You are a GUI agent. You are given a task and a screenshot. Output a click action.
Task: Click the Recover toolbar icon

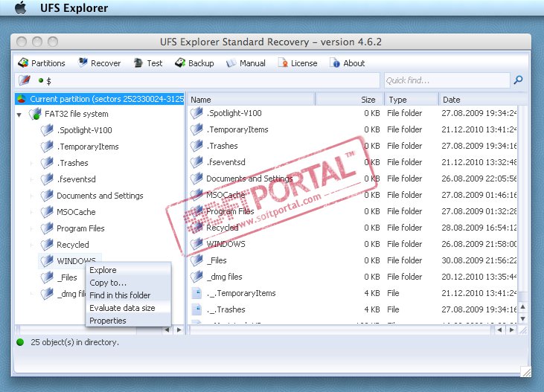83,62
